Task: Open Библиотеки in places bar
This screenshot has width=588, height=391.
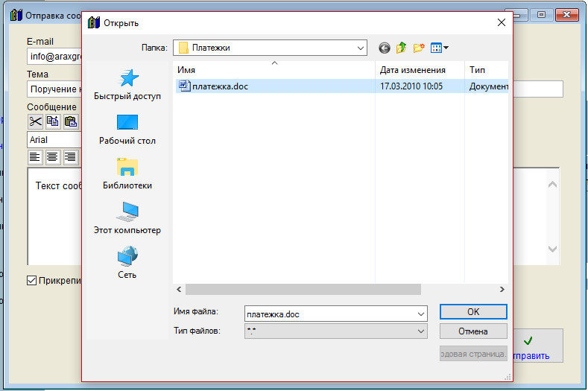Action: [x=127, y=174]
